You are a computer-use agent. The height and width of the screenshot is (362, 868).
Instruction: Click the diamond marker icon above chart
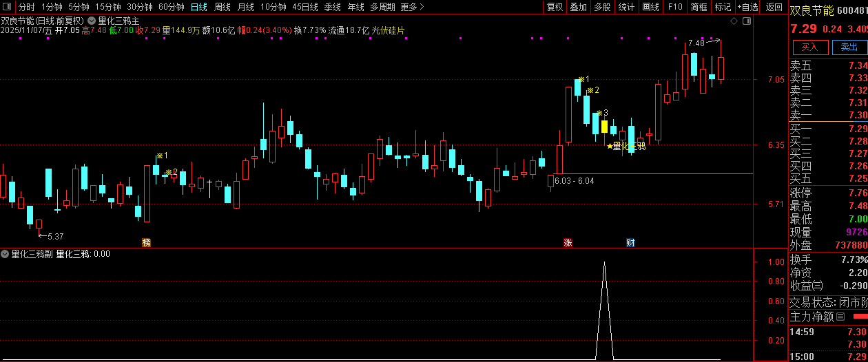(734, 21)
